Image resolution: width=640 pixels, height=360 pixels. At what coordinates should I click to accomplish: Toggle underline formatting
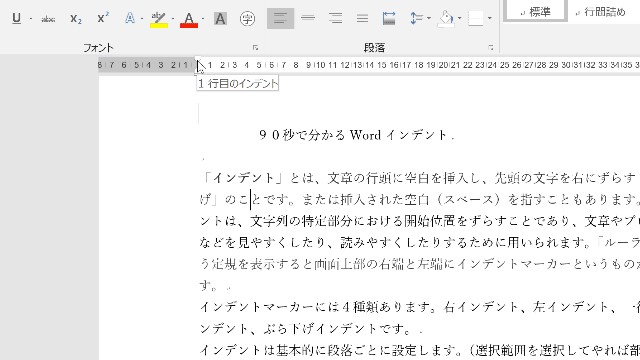pyautogui.click(x=16, y=18)
